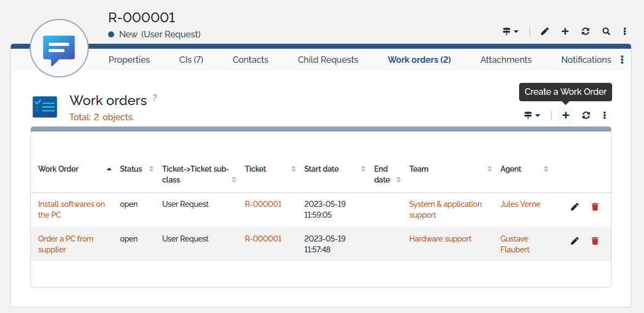Delete the 'Order a PC from supplier' work order
Screen dimensions: 644x313
click(595, 241)
